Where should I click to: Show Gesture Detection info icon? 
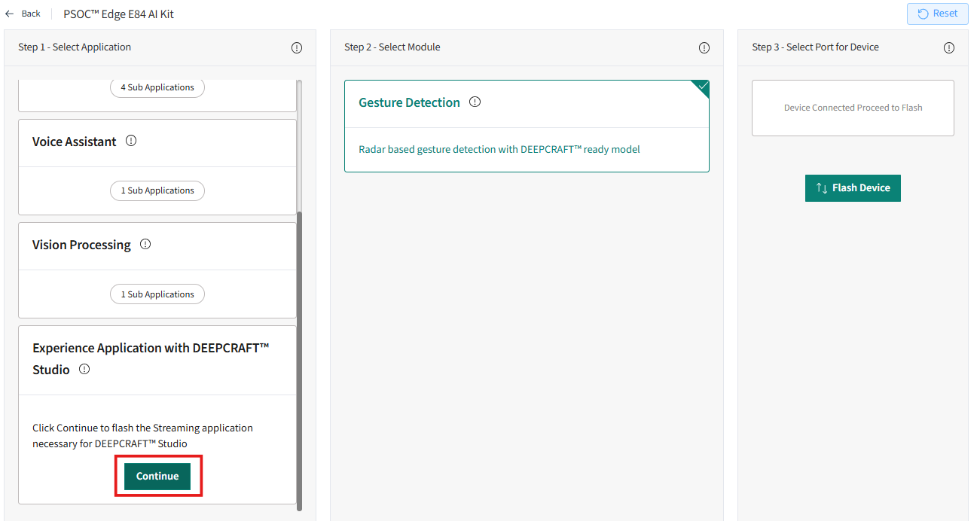(x=475, y=102)
